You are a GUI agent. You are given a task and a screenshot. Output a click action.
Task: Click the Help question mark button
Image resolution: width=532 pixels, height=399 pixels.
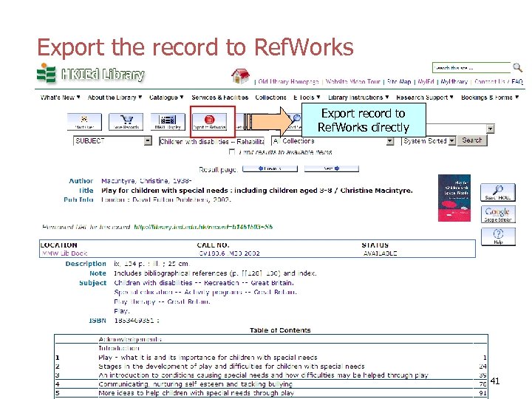click(498, 236)
